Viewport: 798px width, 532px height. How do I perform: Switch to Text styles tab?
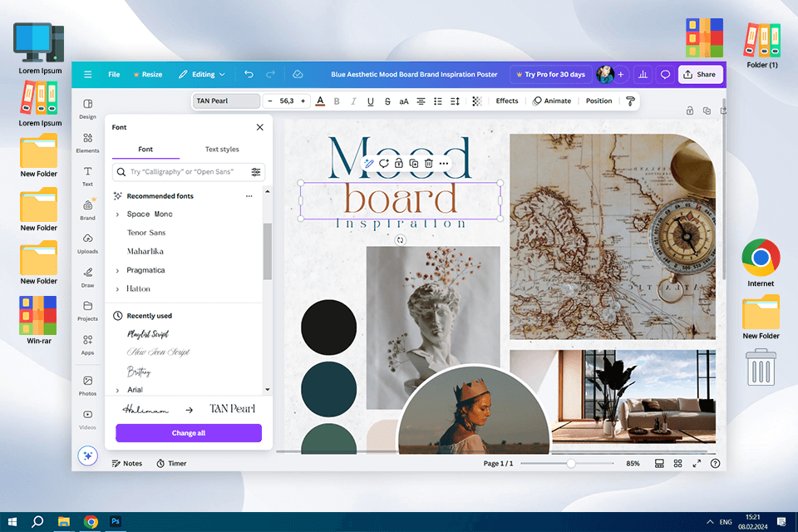point(222,149)
